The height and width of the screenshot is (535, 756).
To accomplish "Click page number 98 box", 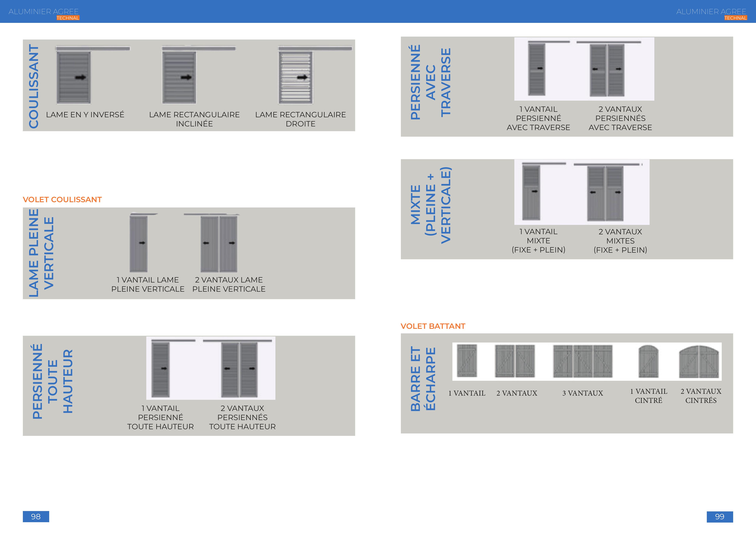I will click(x=36, y=517).
